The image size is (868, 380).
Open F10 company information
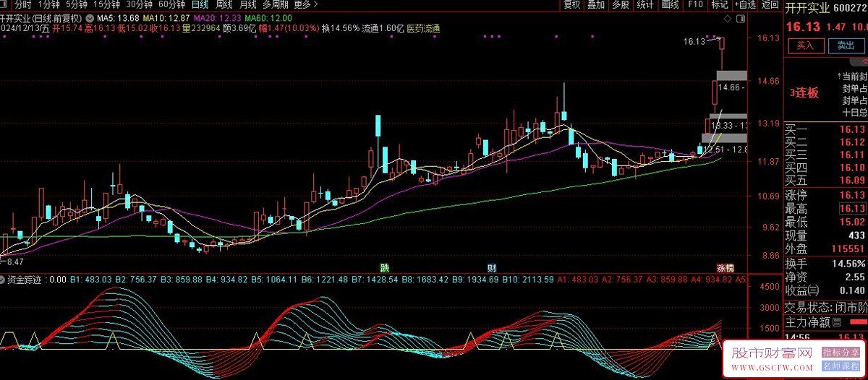tap(695, 5)
